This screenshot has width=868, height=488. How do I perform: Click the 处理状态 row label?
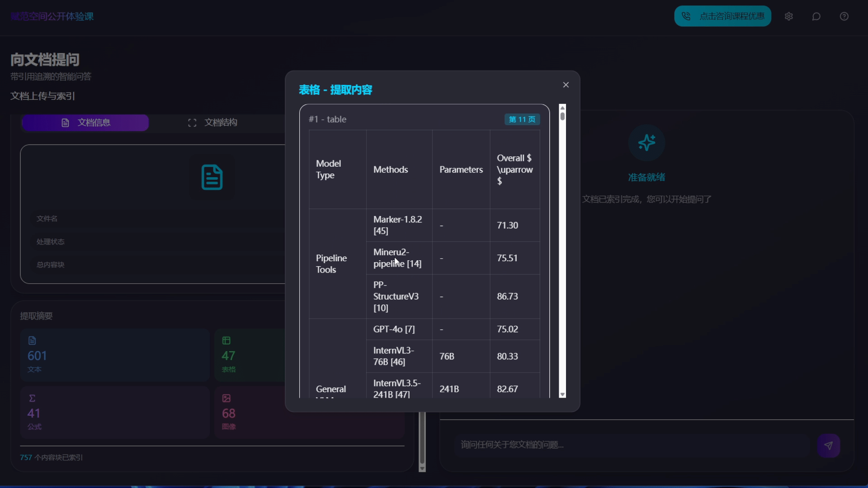point(50,242)
